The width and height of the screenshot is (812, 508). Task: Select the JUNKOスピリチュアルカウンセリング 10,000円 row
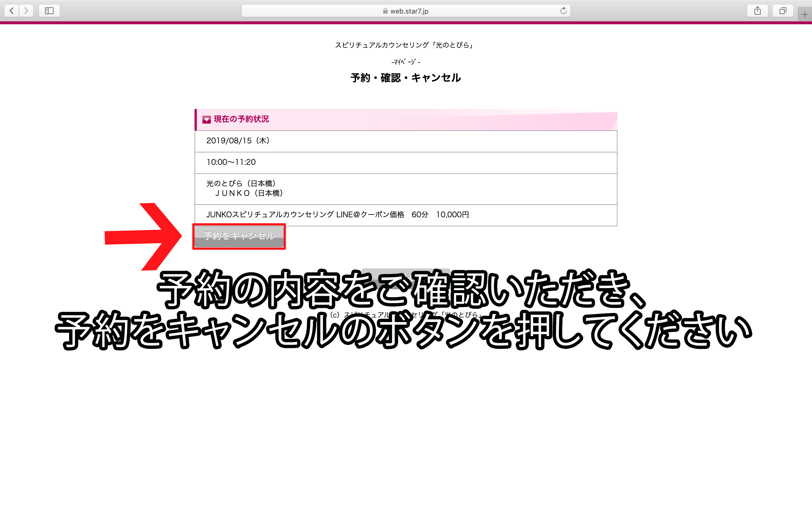[x=406, y=215]
